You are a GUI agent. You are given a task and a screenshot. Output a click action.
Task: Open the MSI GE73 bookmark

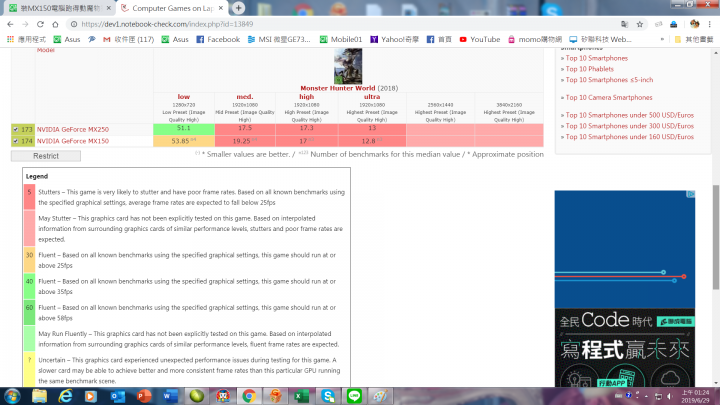(279, 39)
